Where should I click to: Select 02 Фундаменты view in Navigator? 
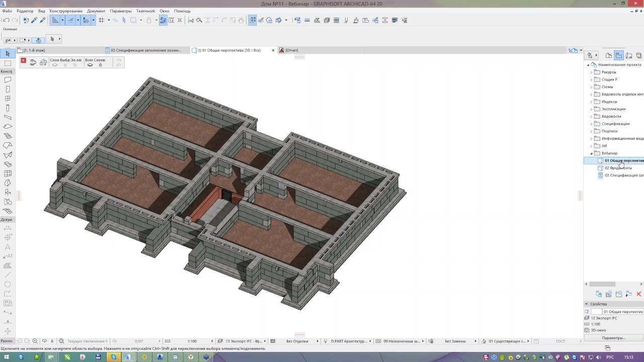(x=618, y=168)
